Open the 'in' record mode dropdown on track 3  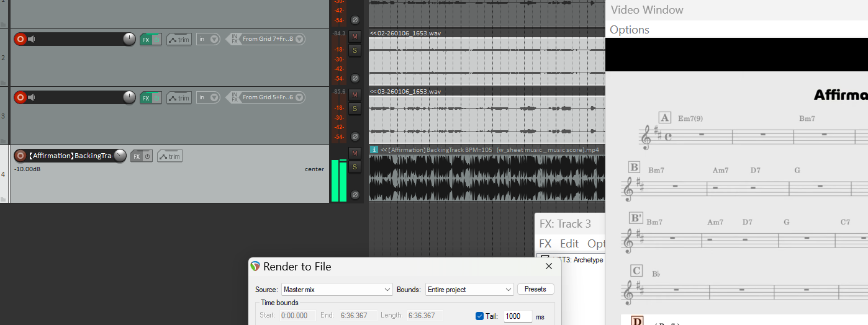click(208, 97)
